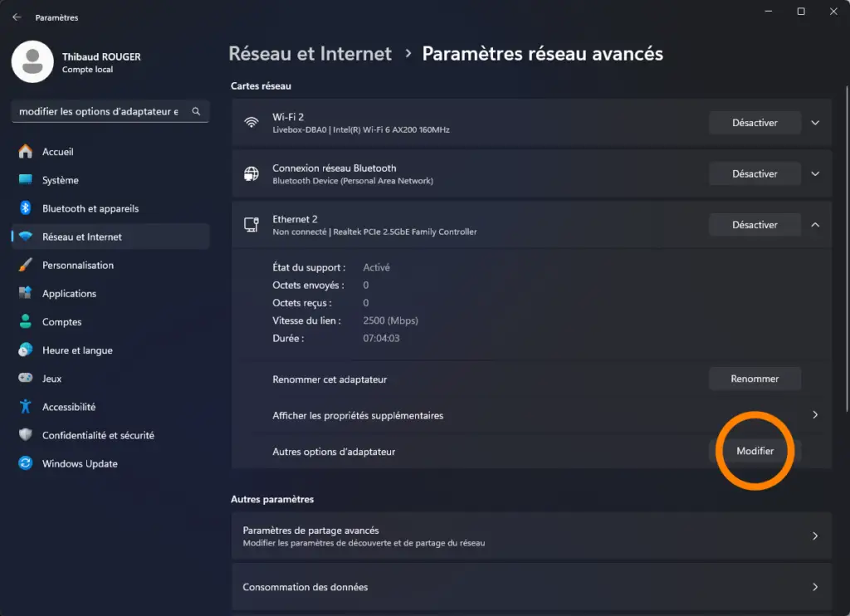Click the Comptes person icon

(26, 321)
